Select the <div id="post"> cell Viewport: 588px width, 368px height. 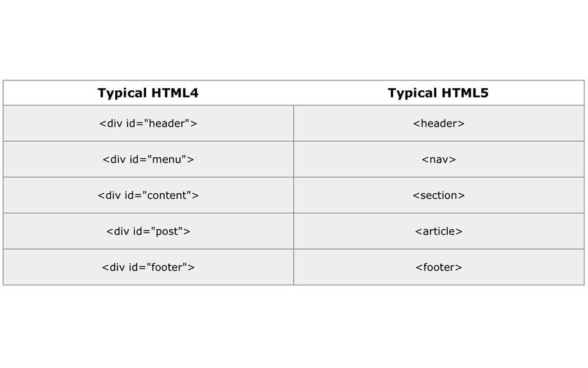(148, 231)
